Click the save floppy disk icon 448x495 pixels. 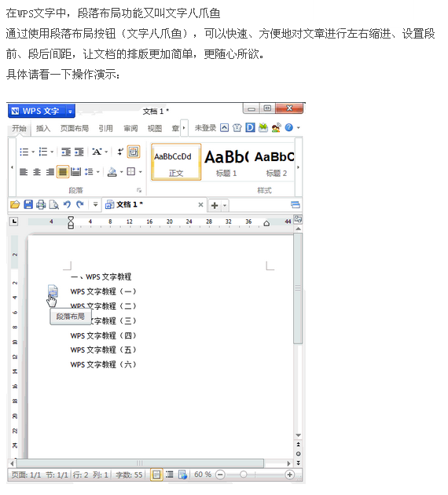(x=28, y=204)
